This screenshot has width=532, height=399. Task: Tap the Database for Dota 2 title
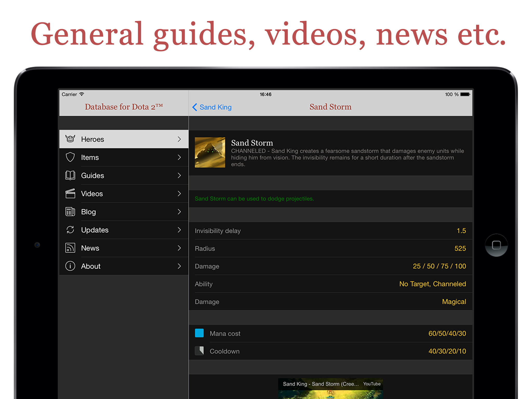coord(124,107)
